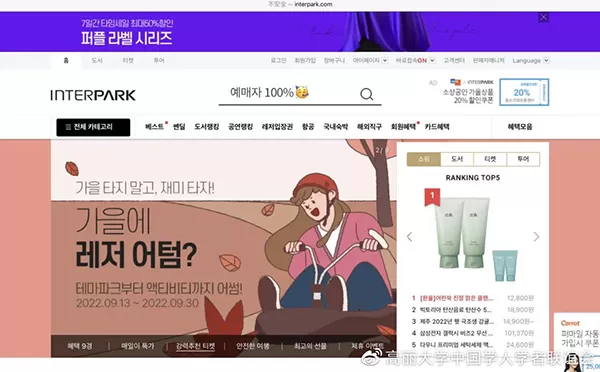Screen dimensions: 600x372
Task: Show previous ranking product with left arrow
Action: click(409, 237)
